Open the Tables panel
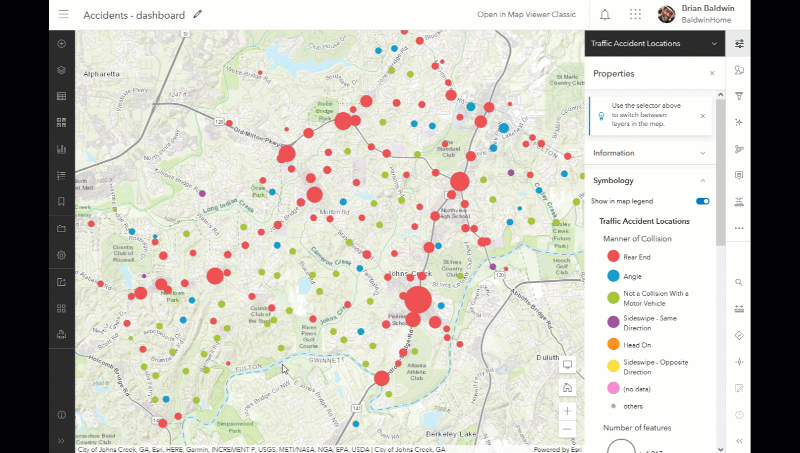The height and width of the screenshot is (453, 800). (62, 96)
